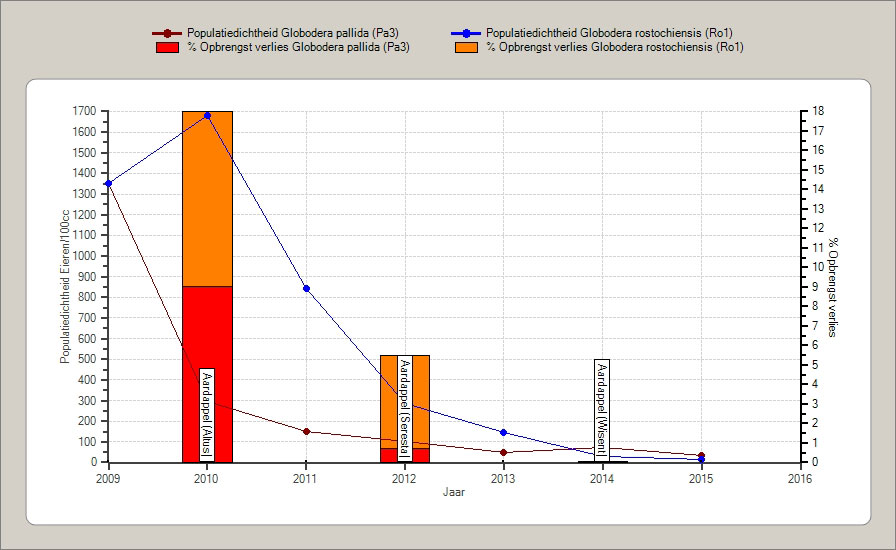Click the 'Jaar' x-axis title
Screen dimensions: 896x550
click(x=454, y=492)
